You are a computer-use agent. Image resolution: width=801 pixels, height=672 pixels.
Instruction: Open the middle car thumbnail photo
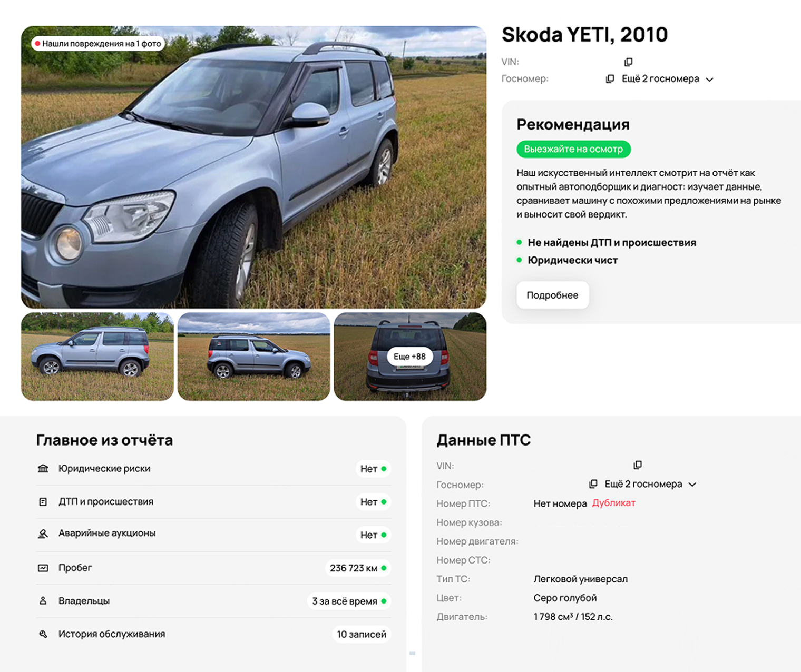pyautogui.click(x=253, y=357)
